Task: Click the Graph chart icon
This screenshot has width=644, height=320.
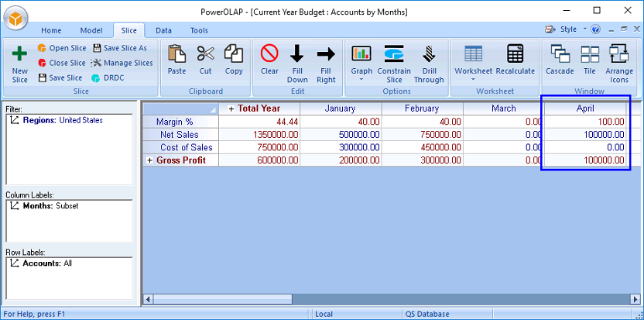Action: click(x=361, y=53)
